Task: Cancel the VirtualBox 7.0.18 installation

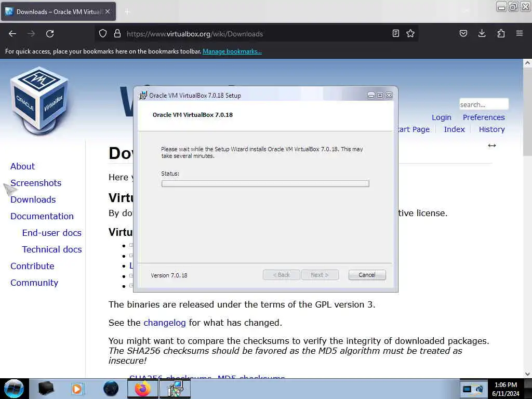Action: (x=367, y=275)
